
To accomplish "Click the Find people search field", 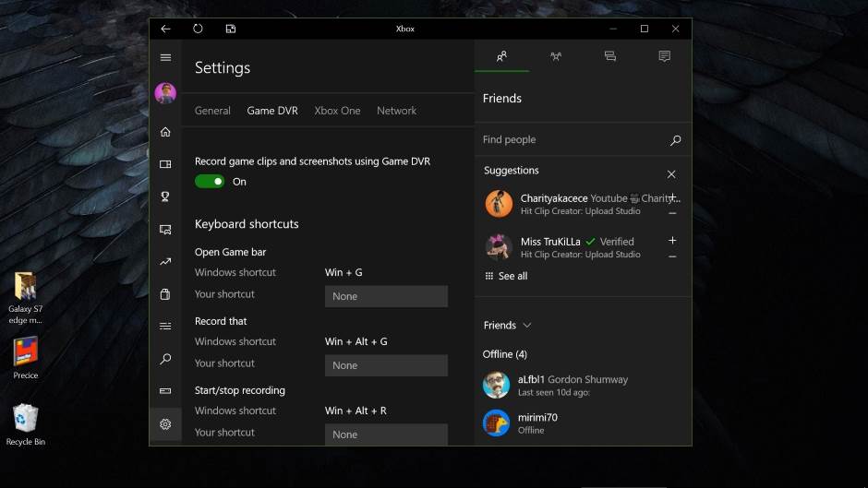I will (573, 140).
